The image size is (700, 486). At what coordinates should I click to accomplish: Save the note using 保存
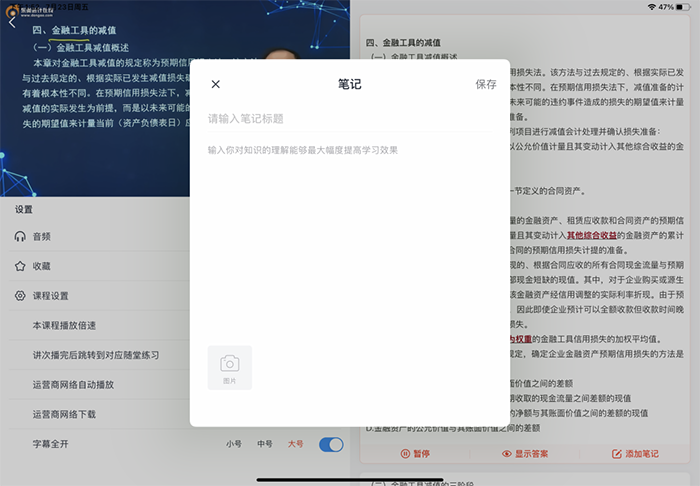(x=485, y=85)
